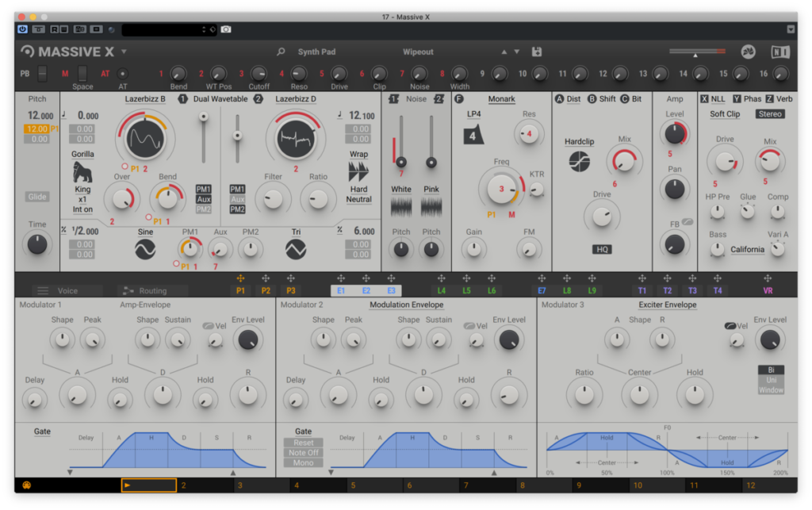812x510 pixels.
Task: Click the Verb Z effect slot
Action: click(x=779, y=99)
